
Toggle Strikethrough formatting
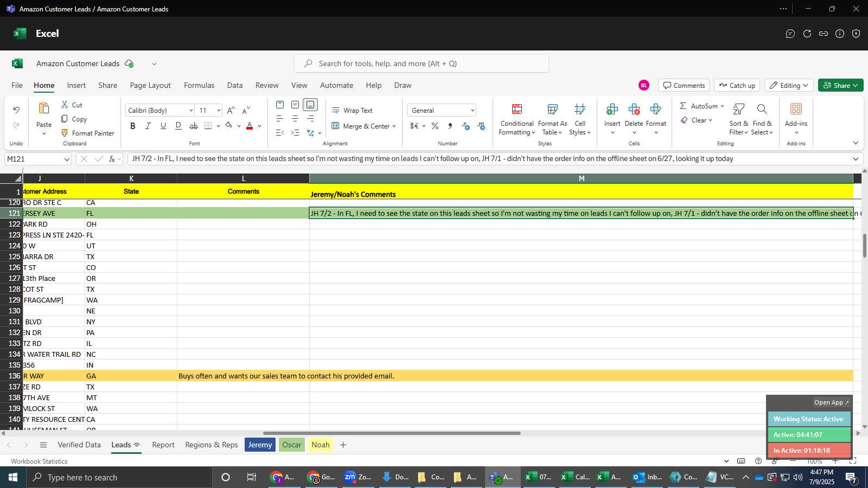[193, 126]
